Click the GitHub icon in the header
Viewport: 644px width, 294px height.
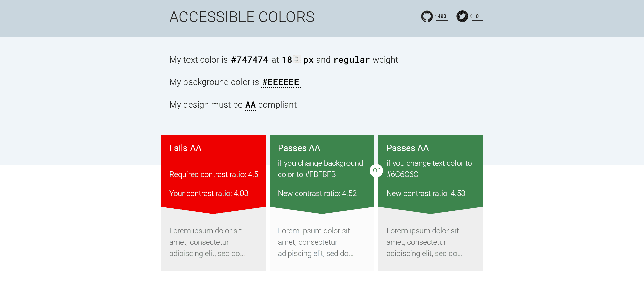click(427, 16)
